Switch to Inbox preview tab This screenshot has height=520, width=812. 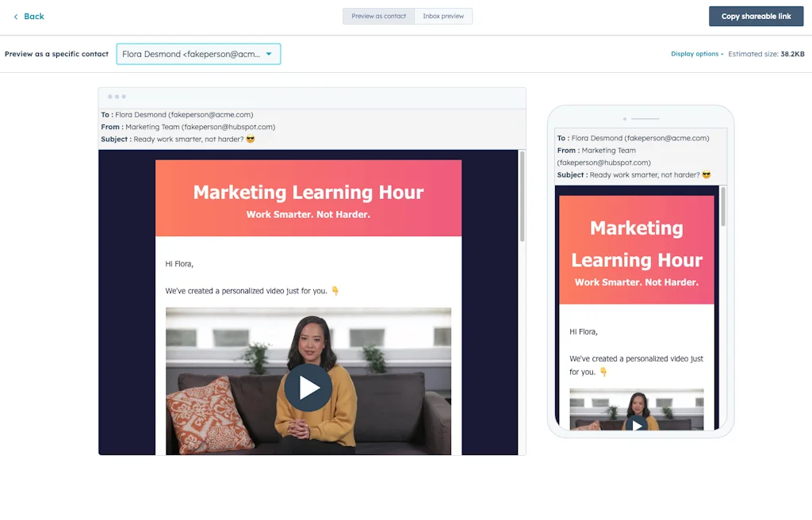pos(443,16)
